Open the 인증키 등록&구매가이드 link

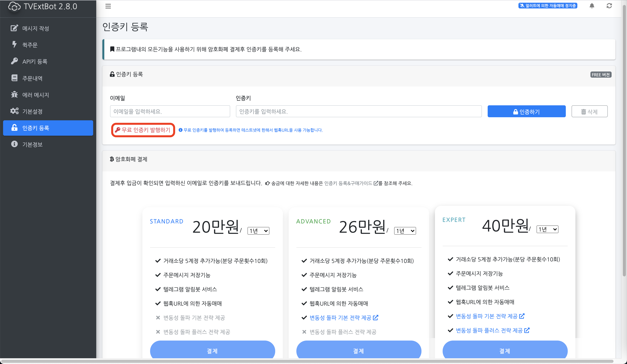click(x=351, y=183)
